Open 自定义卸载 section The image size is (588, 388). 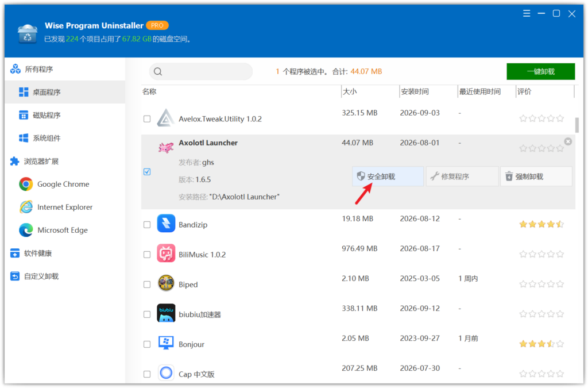[65, 276]
